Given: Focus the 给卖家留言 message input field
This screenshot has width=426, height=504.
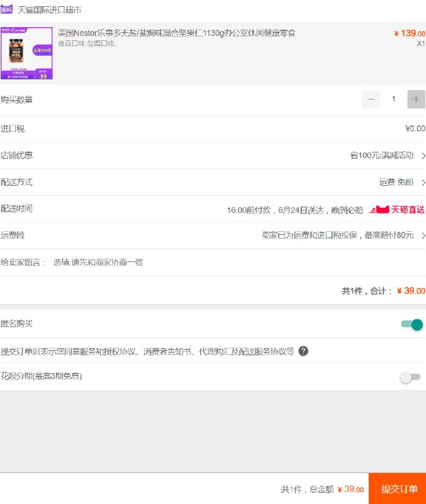Looking at the screenshot, I should tap(239, 262).
